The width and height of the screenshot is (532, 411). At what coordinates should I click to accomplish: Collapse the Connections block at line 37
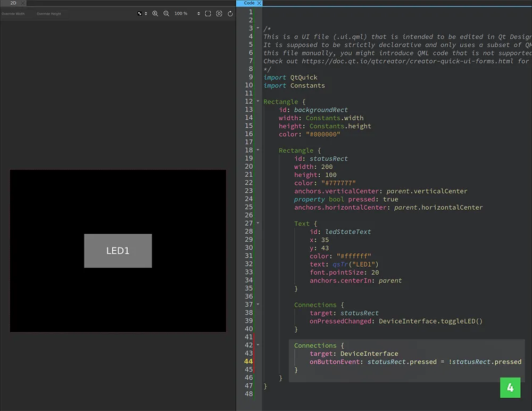[x=259, y=305]
